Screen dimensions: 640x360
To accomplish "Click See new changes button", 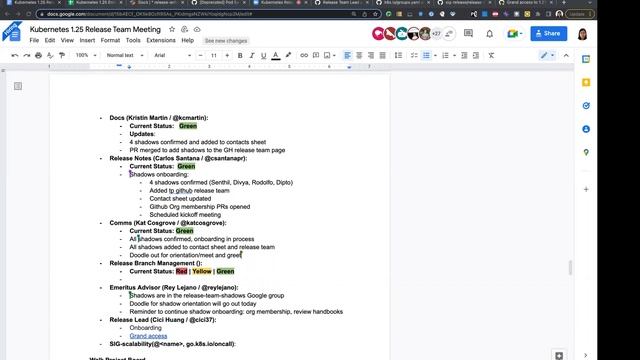I will click(226, 41).
